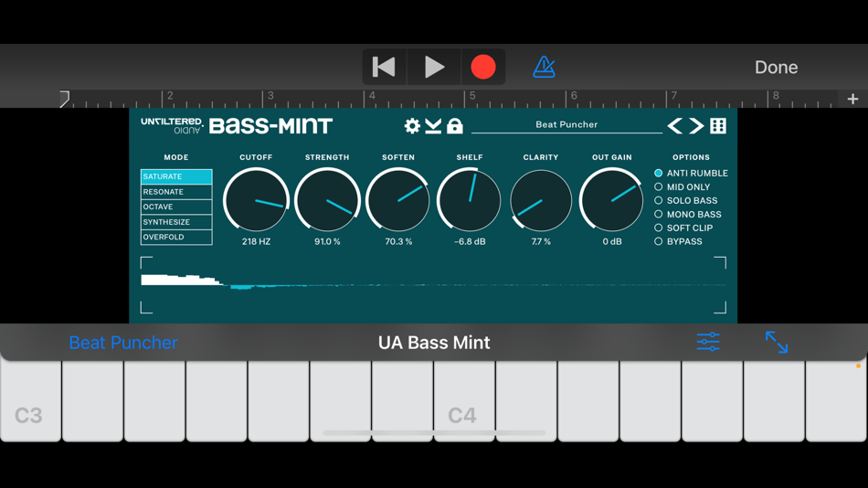Click the CLARITY knob
Screen dimensions: 868x488
pos(541,200)
